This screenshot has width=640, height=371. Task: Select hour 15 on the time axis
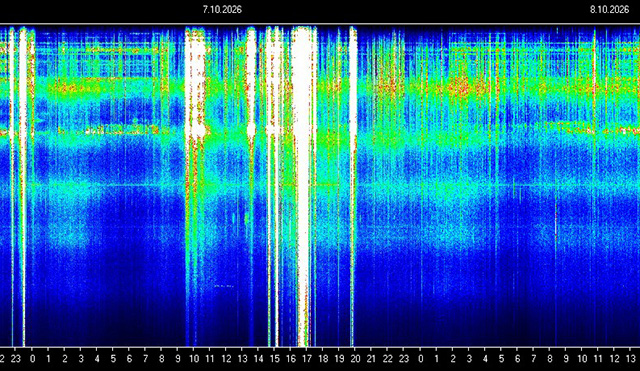(x=275, y=359)
